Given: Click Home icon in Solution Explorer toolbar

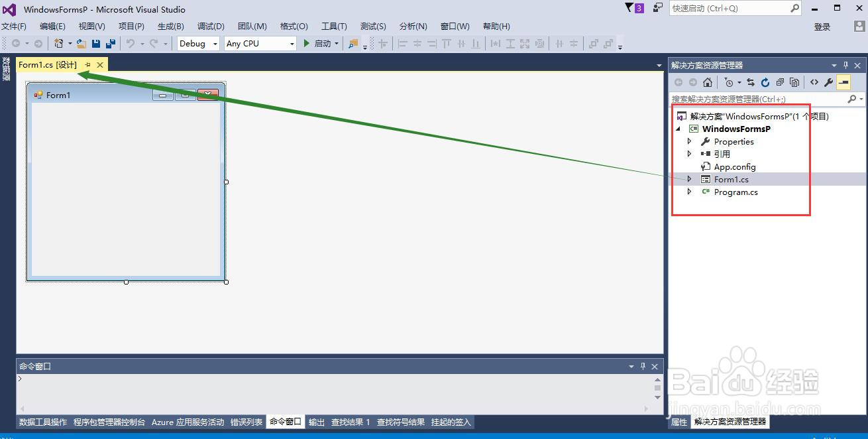Looking at the screenshot, I should [708, 82].
